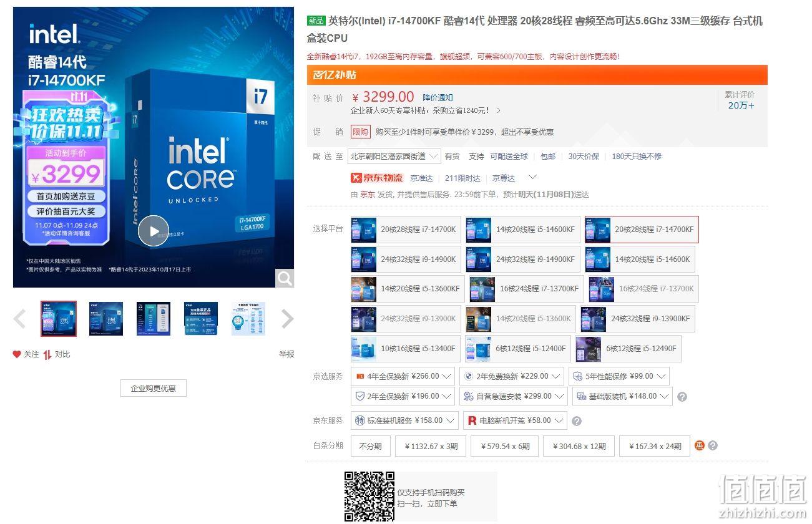This screenshot has width=812, height=524.
Task: Show previous thumbnails with left arrow
Action: (x=20, y=319)
